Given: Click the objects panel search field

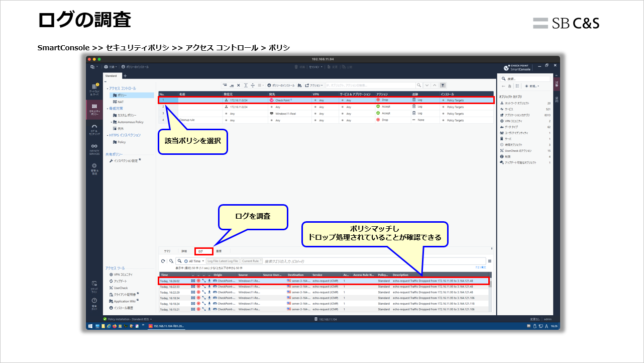Looking at the screenshot, I should 525,79.
